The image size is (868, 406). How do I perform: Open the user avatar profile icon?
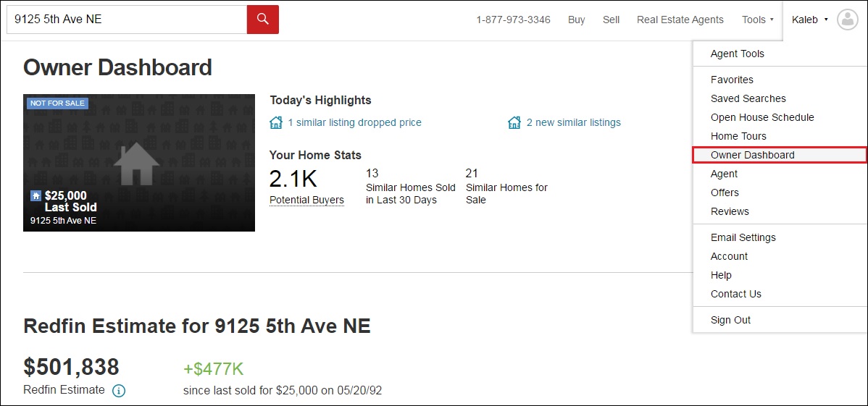point(847,20)
